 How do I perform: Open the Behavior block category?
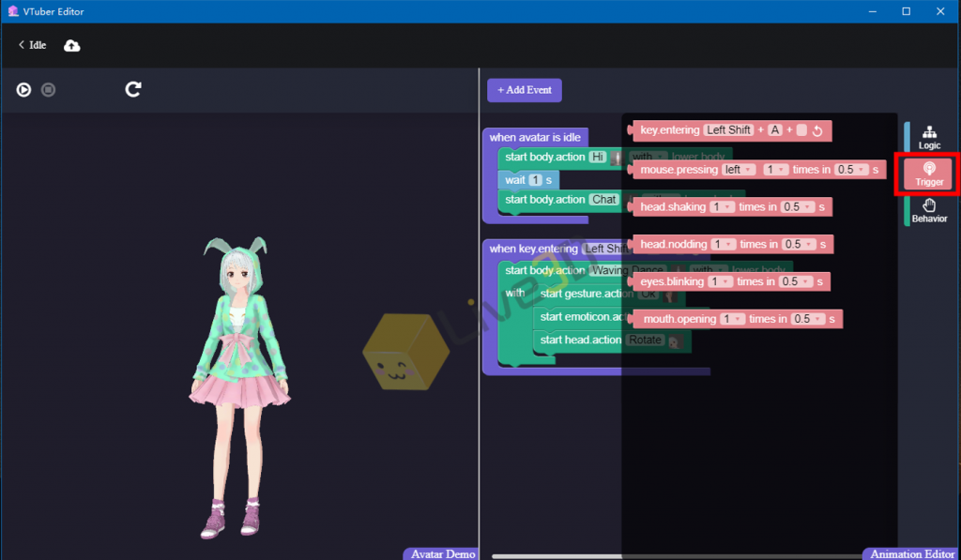(929, 211)
